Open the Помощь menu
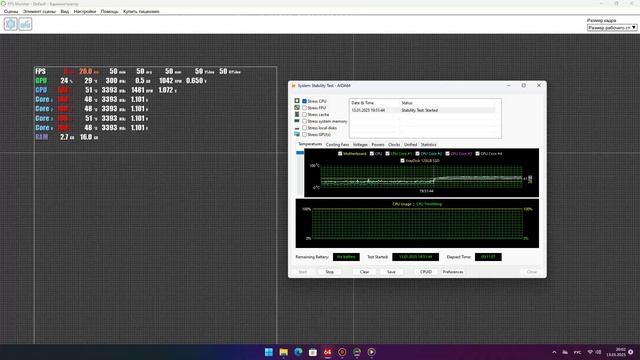The height and width of the screenshot is (360, 640). pyautogui.click(x=109, y=11)
